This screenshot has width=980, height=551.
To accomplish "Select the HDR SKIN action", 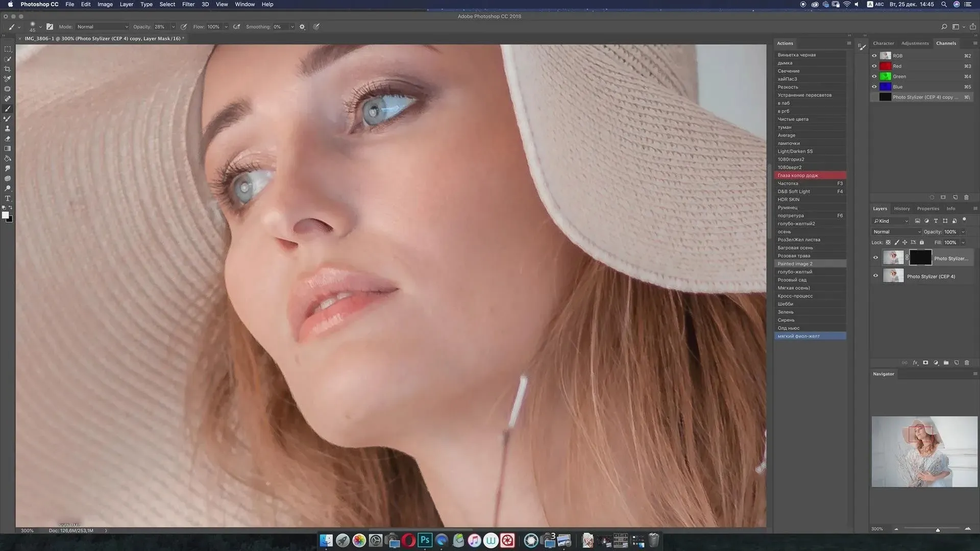I will pyautogui.click(x=789, y=199).
